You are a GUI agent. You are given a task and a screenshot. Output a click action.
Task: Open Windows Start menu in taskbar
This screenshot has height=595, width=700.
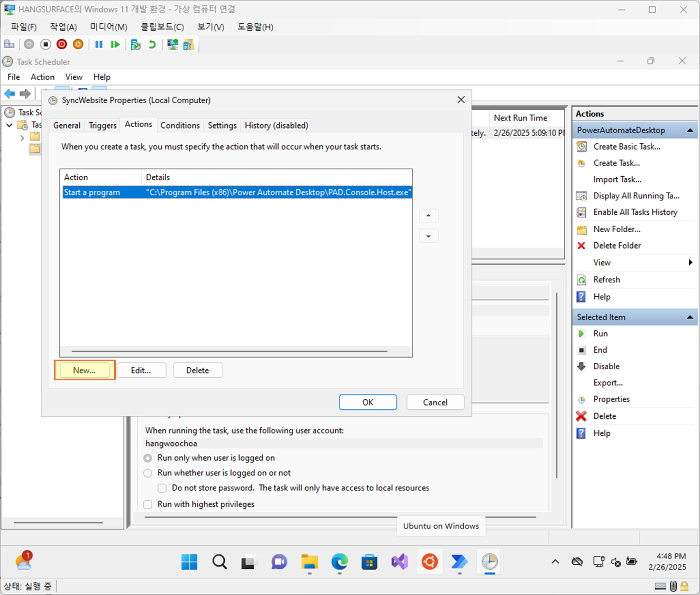tap(189, 562)
